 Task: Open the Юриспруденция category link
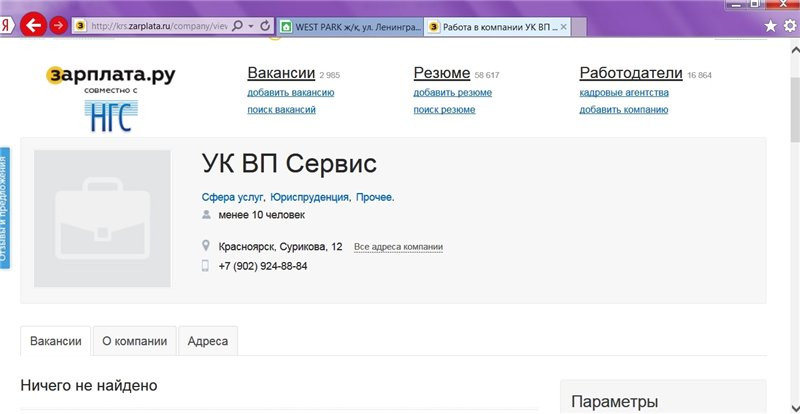pyautogui.click(x=310, y=198)
